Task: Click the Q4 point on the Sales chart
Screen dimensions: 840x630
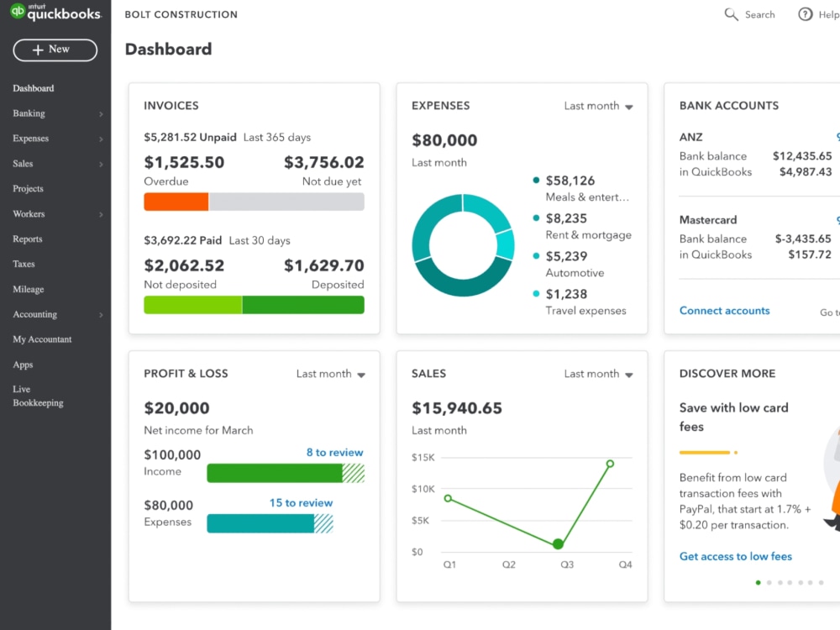Action: point(611,463)
